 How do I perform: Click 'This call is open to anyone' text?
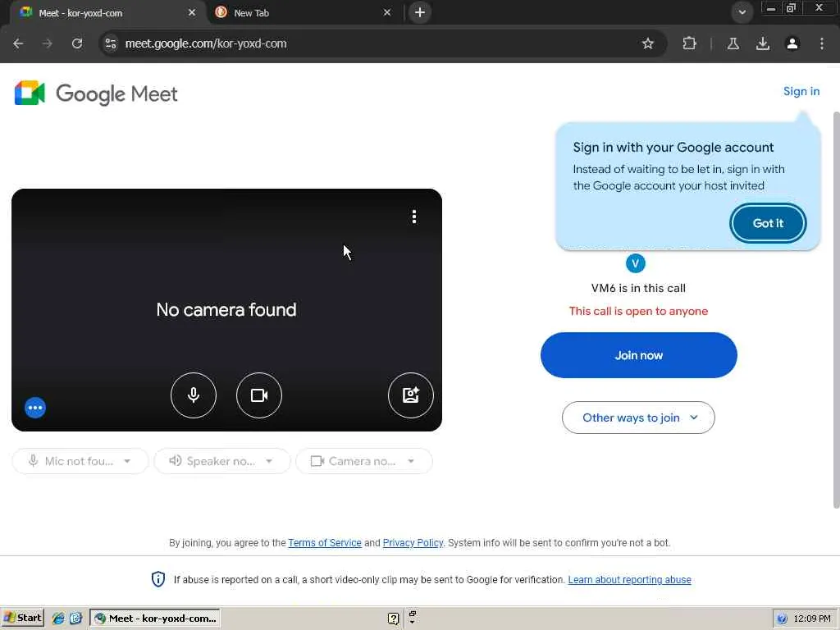tap(638, 311)
